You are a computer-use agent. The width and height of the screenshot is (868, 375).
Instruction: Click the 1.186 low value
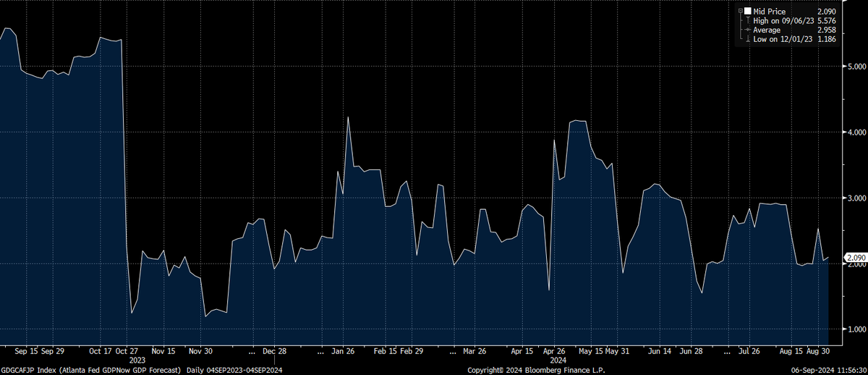(827, 40)
